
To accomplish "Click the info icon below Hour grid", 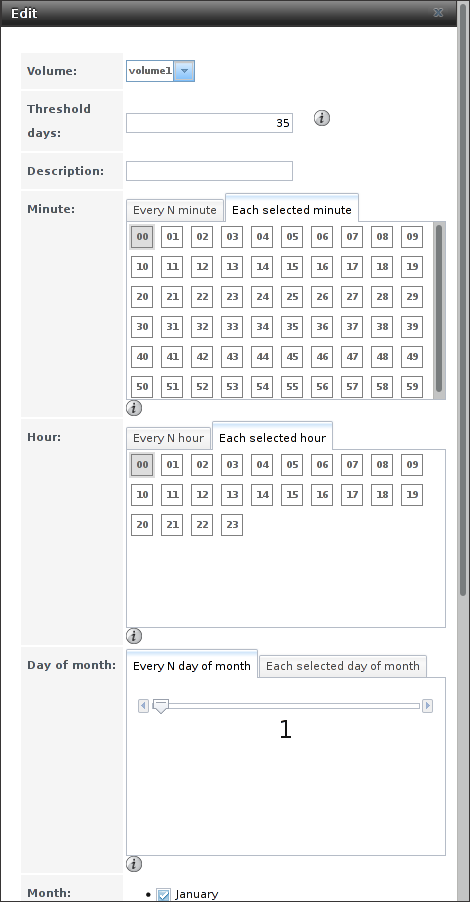I will click(133, 636).
